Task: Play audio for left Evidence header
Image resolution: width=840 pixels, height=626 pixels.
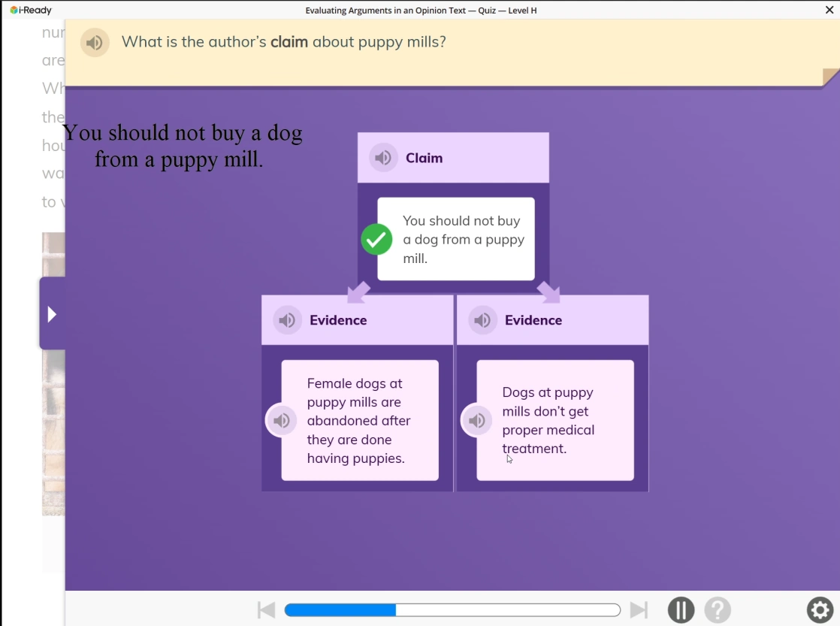Action: pos(287,320)
